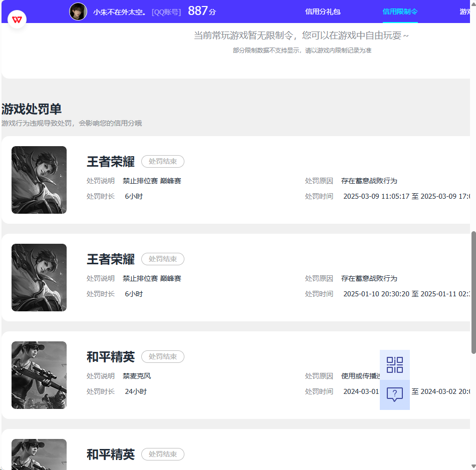Click the 24小时 penalty duration

point(136,392)
